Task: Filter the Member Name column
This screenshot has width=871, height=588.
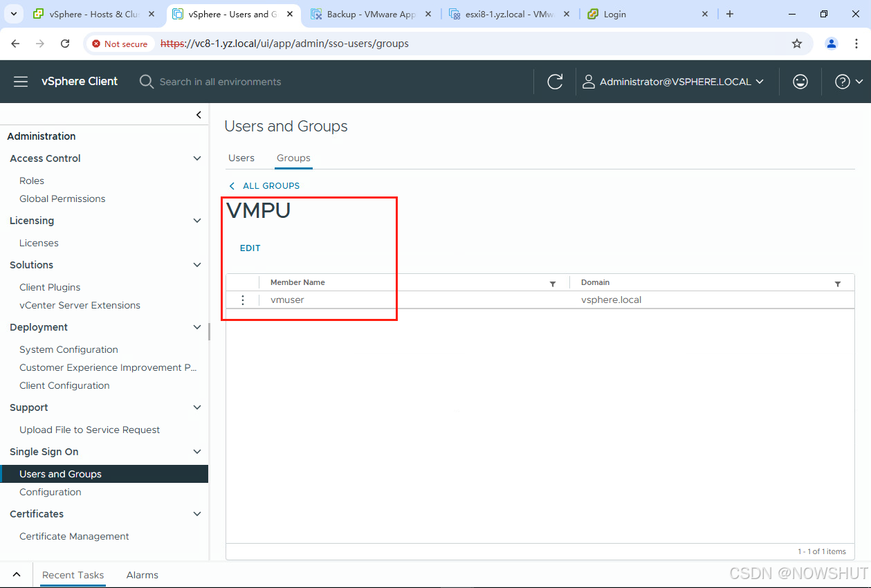Action: pos(553,284)
